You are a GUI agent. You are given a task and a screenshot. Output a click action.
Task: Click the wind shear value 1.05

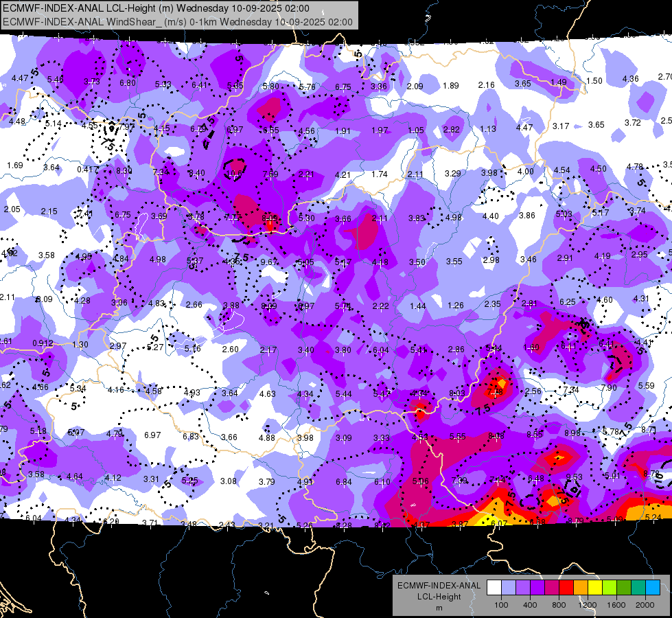416,130
